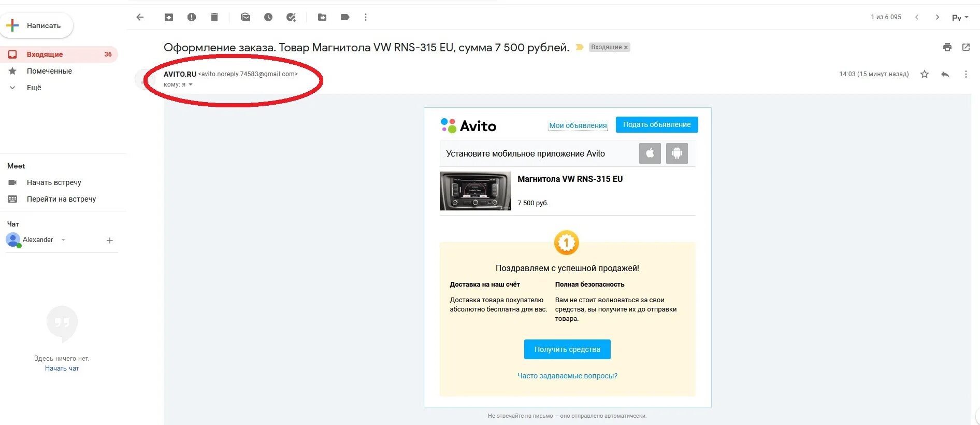Print the whole conversation
Image resolution: width=980 pixels, height=425 pixels.
pos(947,47)
